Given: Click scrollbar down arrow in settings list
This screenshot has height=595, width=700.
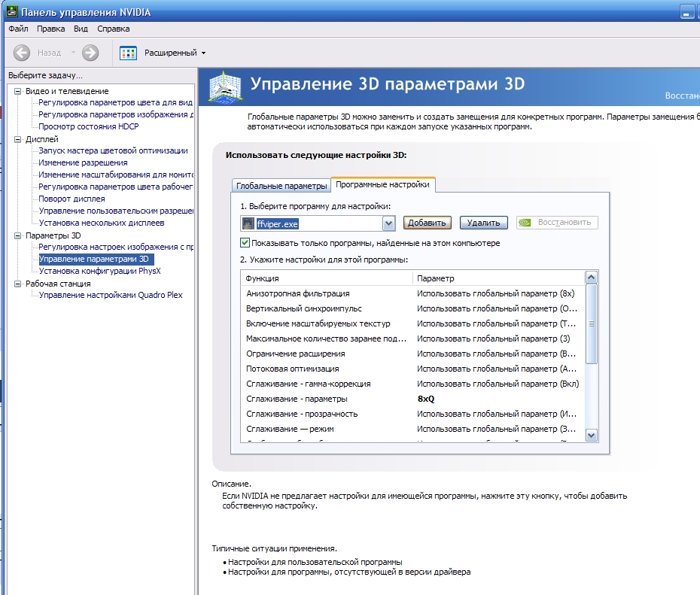Looking at the screenshot, I should (x=591, y=436).
